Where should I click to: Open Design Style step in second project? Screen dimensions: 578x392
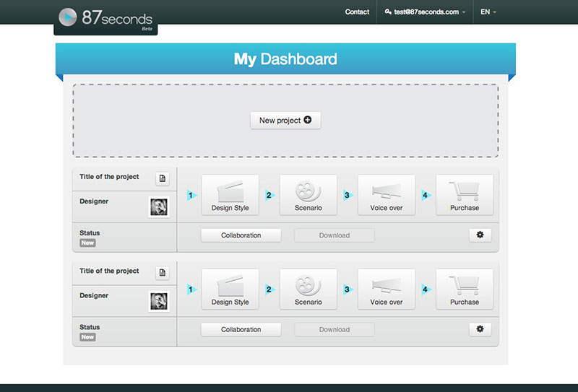click(x=230, y=289)
